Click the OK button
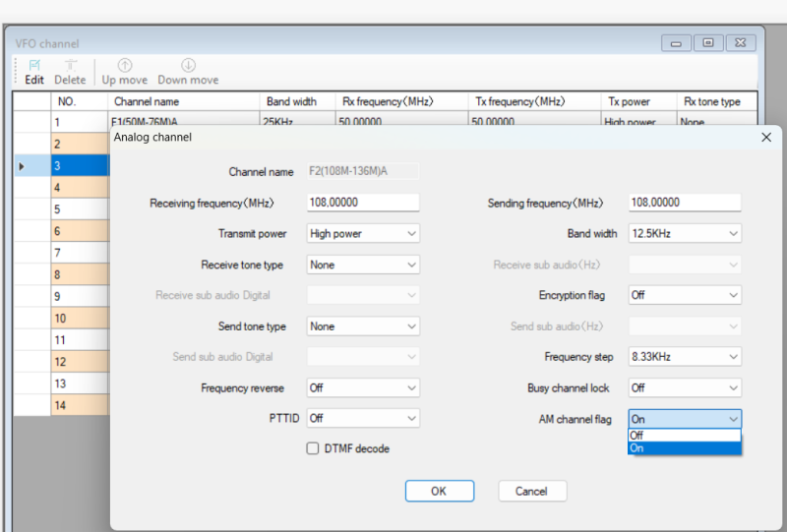Screen dimensions: 787x532 point(439,491)
